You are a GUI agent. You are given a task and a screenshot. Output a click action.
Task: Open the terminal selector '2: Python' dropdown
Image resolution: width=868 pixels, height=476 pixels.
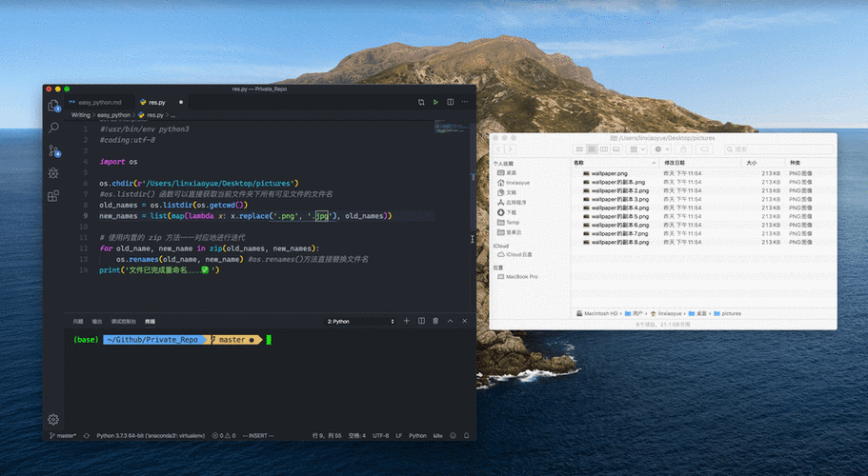(x=360, y=321)
